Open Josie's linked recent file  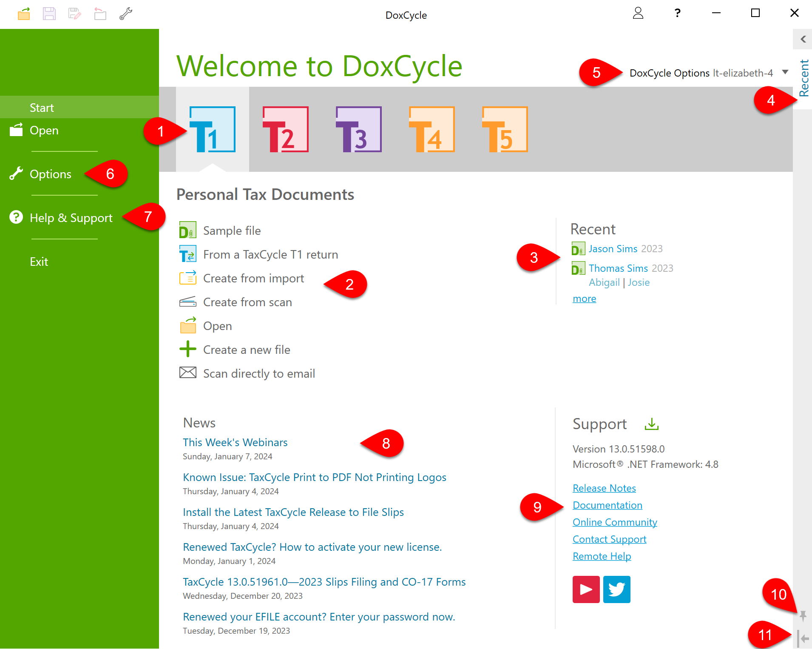click(639, 282)
